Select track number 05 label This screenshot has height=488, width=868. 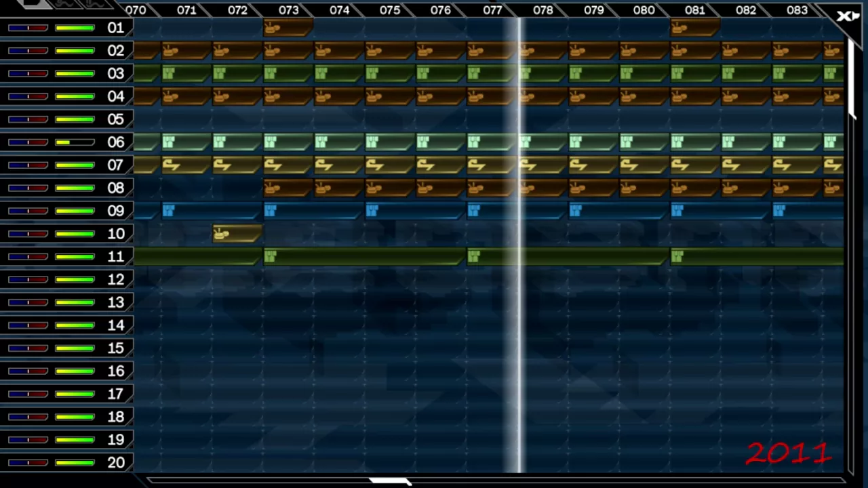pyautogui.click(x=116, y=119)
